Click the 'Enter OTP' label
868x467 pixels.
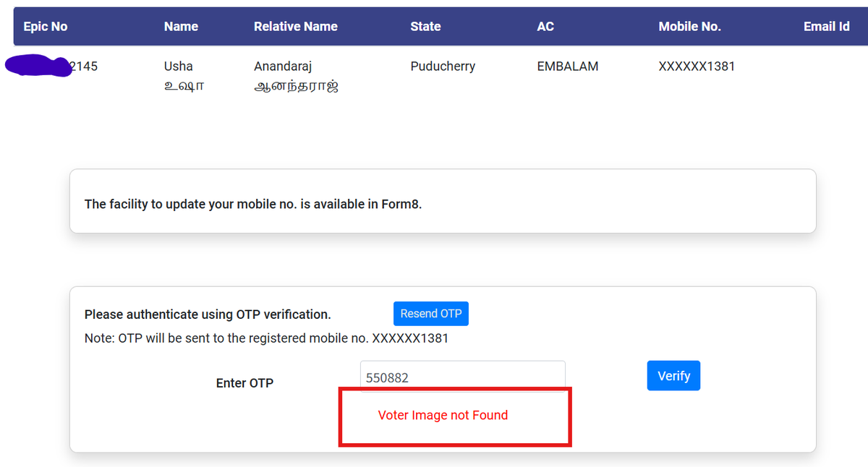[x=244, y=384]
